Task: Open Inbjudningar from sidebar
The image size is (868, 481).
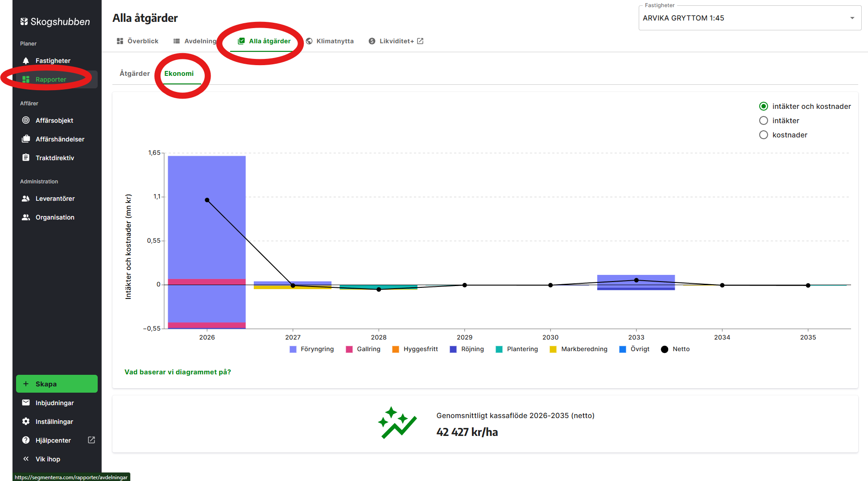Action: [x=57, y=403]
